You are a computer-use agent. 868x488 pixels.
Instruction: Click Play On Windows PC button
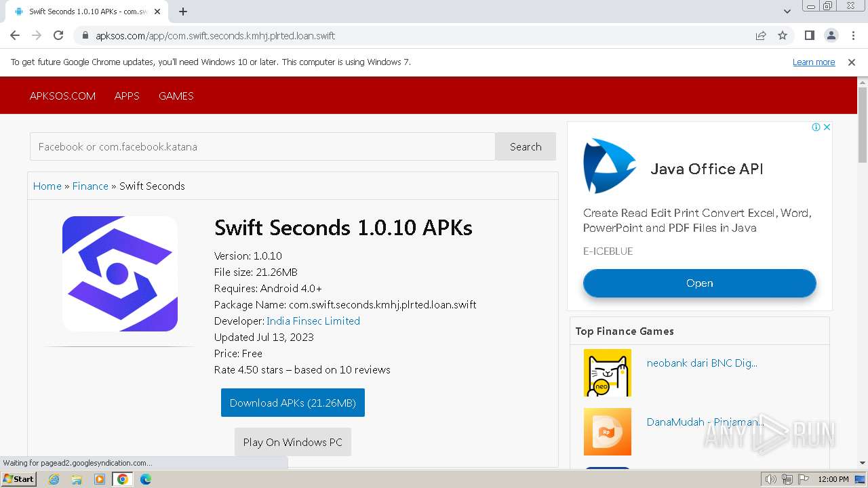pos(293,442)
